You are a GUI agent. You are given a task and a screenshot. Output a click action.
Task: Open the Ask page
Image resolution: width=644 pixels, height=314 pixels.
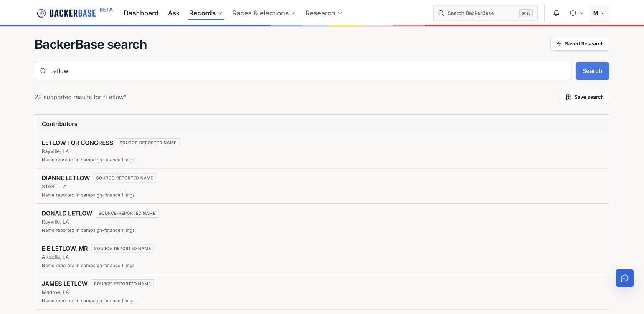coord(174,13)
